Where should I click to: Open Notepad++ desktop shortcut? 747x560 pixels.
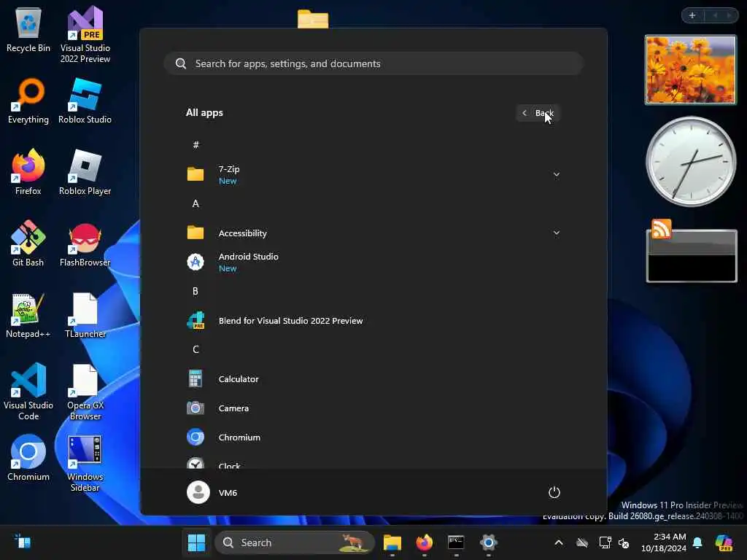28,315
